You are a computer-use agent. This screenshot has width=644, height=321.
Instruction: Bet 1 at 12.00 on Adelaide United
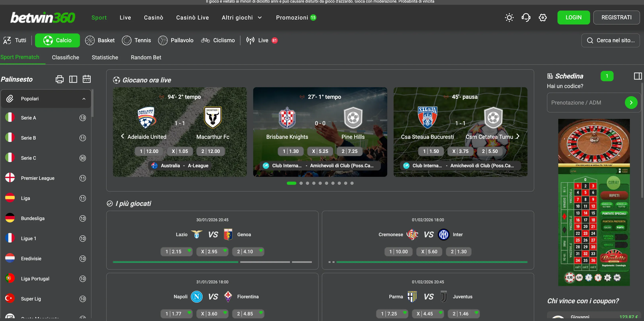[149, 151]
